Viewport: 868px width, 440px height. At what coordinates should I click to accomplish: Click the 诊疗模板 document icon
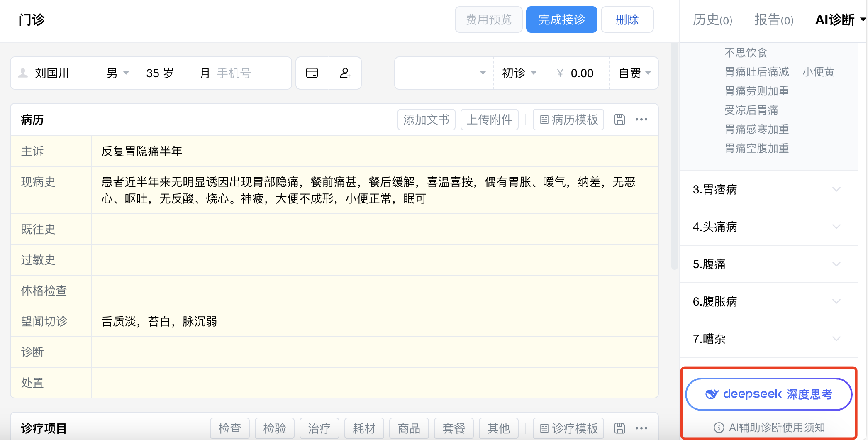(545, 428)
